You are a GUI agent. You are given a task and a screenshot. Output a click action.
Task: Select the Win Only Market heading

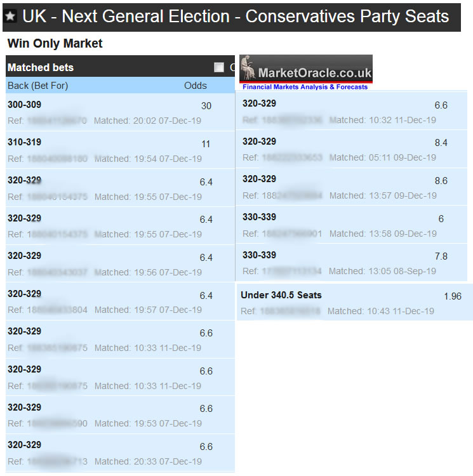(x=55, y=44)
